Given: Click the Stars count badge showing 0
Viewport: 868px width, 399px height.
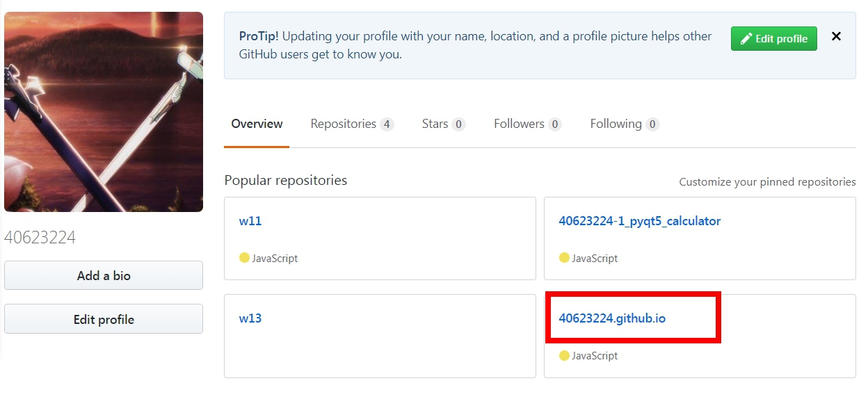Looking at the screenshot, I should pyautogui.click(x=458, y=124).
